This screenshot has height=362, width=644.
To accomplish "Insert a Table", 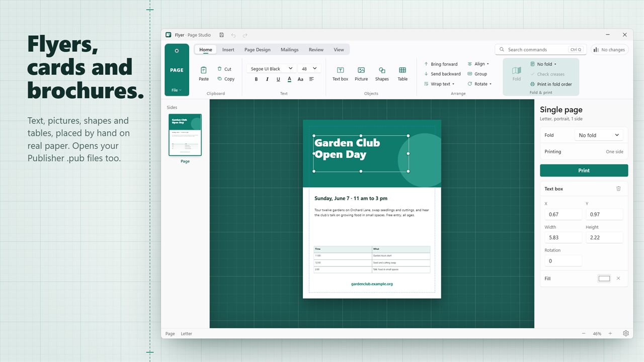I will tap(403, 73).
